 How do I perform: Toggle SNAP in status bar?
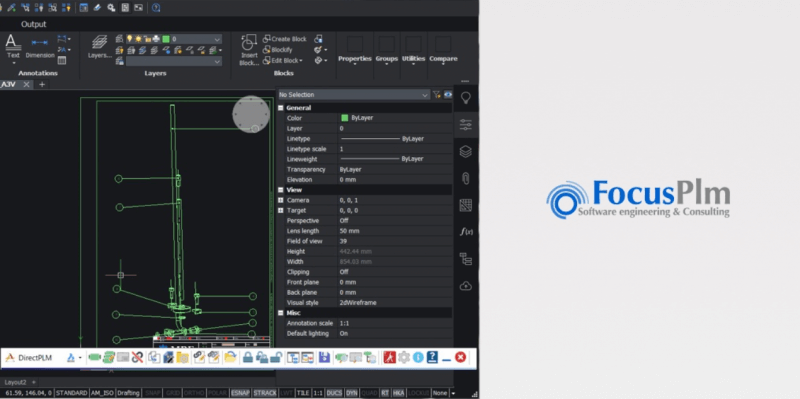[x=153, y=393]
